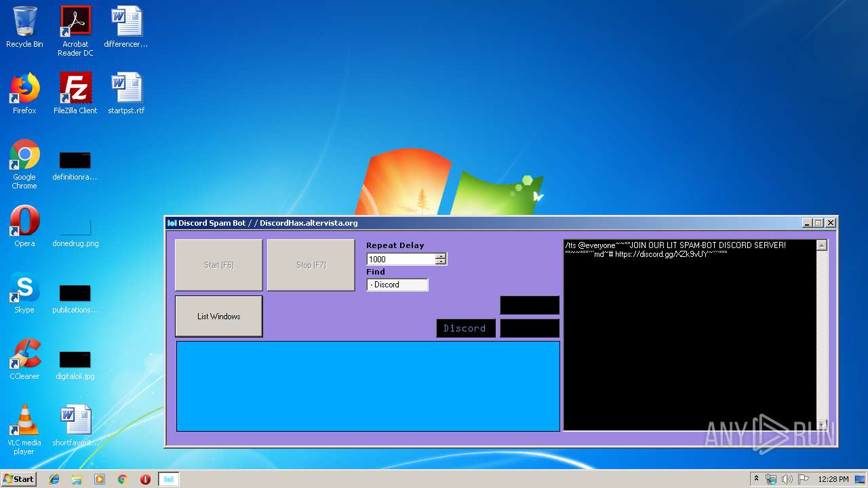Open the Google Chrome desktop shortcut
868x488 pixels.
click(24, 164)
